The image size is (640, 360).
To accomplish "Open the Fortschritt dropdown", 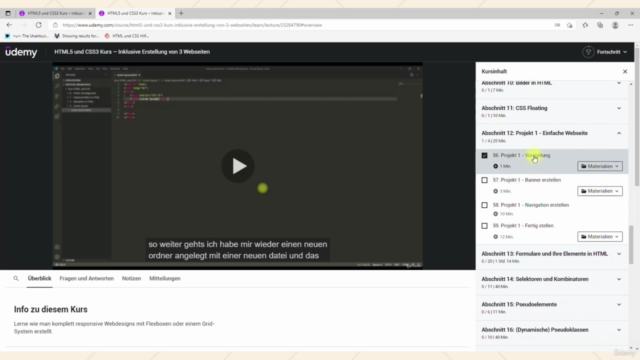I will [x=612, y=52].
